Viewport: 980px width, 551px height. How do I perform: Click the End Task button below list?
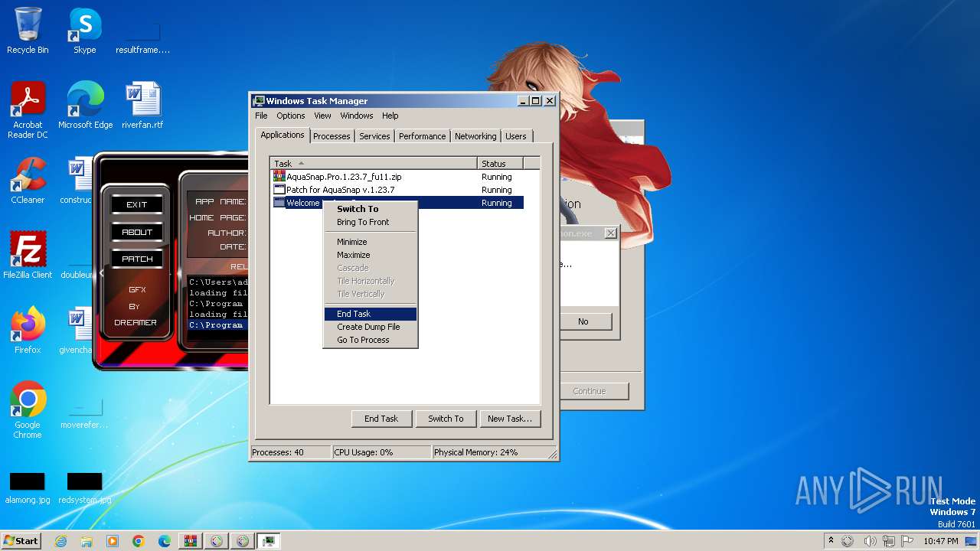(381, 419)
